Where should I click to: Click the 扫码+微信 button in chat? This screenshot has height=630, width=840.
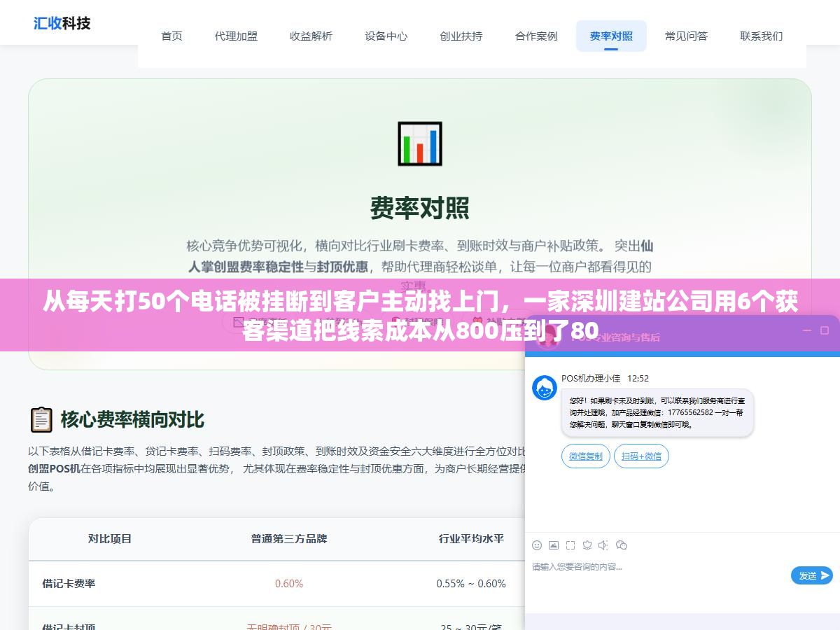641,456
